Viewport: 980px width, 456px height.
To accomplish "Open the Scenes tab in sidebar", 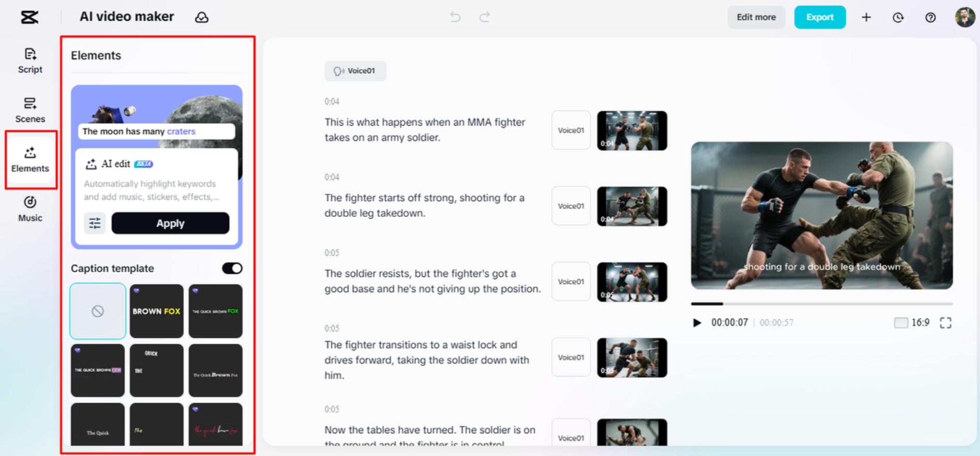I will (30, 110).
